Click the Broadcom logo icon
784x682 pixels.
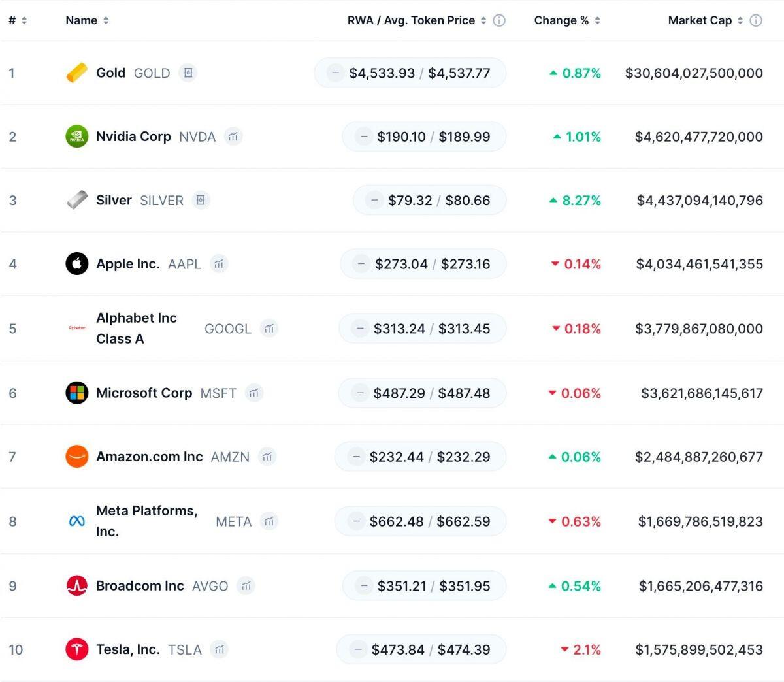76,585
